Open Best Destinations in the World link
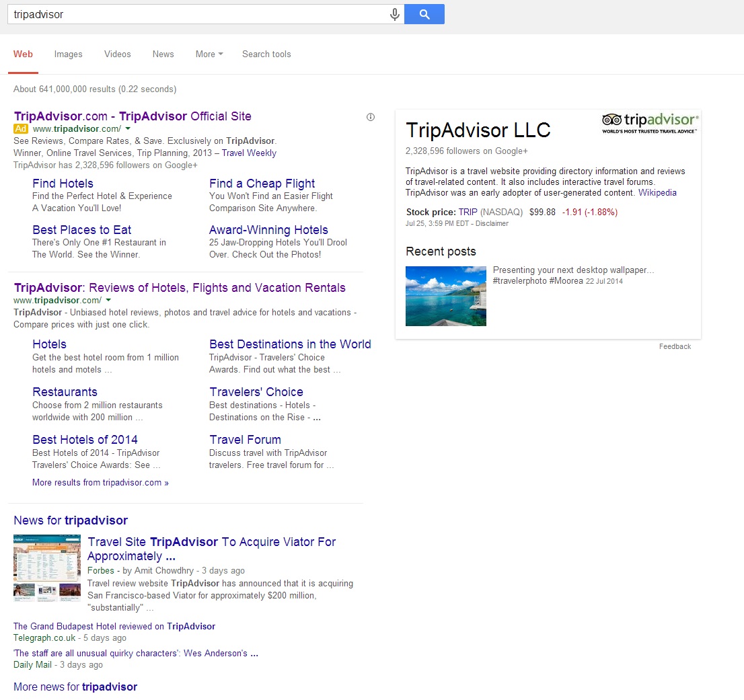Screen dimensions: 744x700 [290, 344]
